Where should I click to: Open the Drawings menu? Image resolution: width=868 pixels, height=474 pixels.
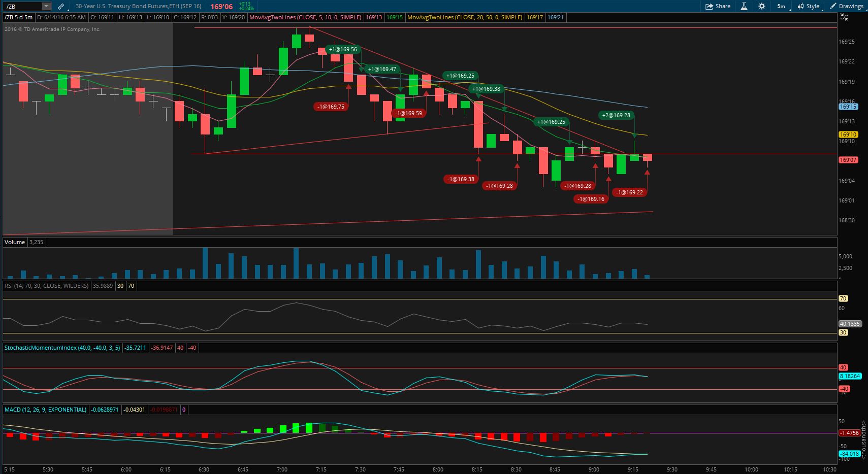point(847,6)
